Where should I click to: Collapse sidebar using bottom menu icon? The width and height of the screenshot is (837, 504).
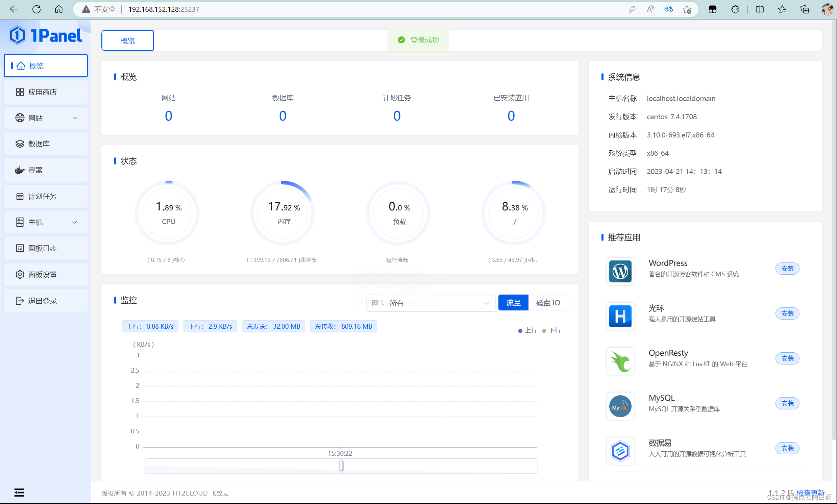click(x=19, y=492)
